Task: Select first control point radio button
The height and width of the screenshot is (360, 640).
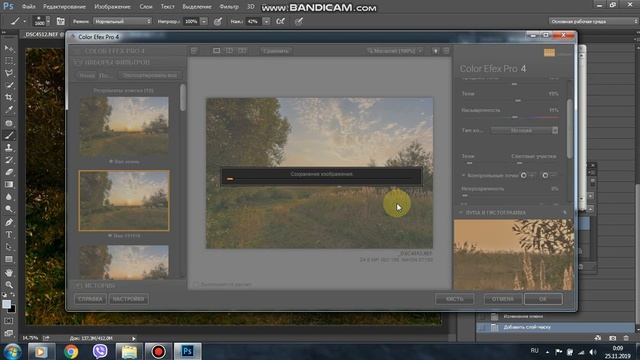Action: click(523, 175)
